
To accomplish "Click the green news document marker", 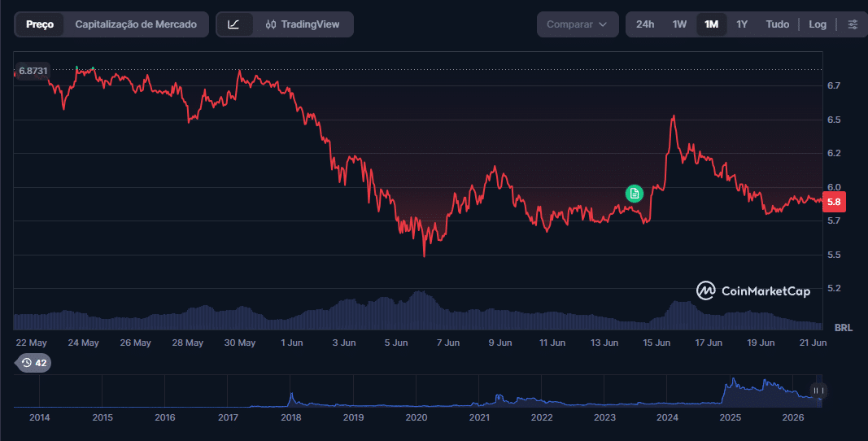I will pyautogui.click(x=635, y=194).
